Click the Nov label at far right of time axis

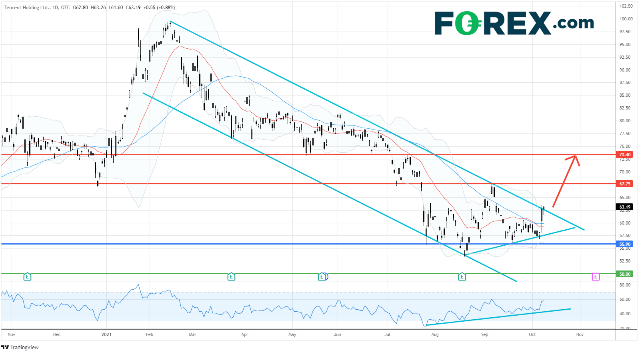[x=580, y=334]
